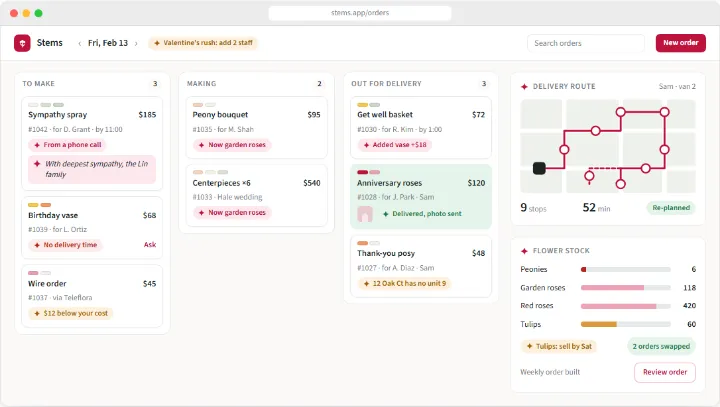Open the Stems logo icon
The height and width of the screenshot is (407, 720).
point(22,43)
